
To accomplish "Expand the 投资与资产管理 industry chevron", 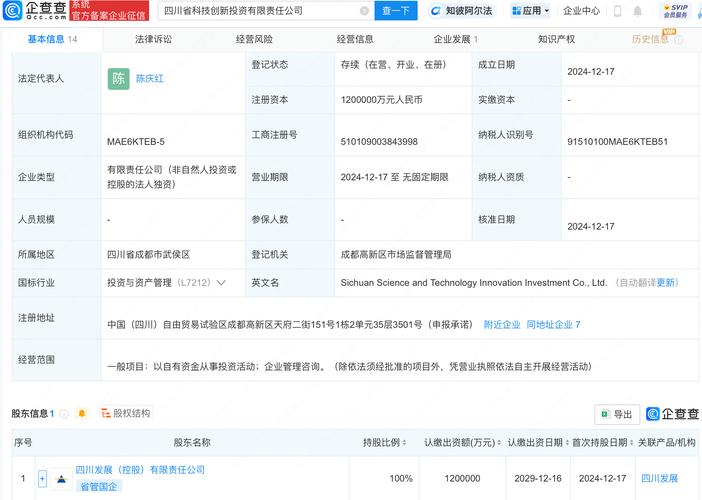I will (x=221, y=283).
